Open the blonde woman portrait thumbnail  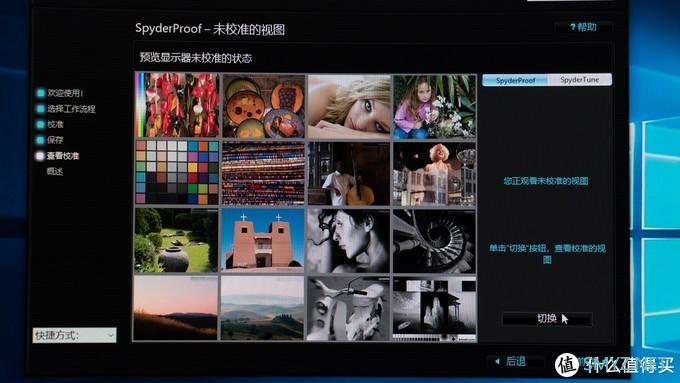(349, 106)
